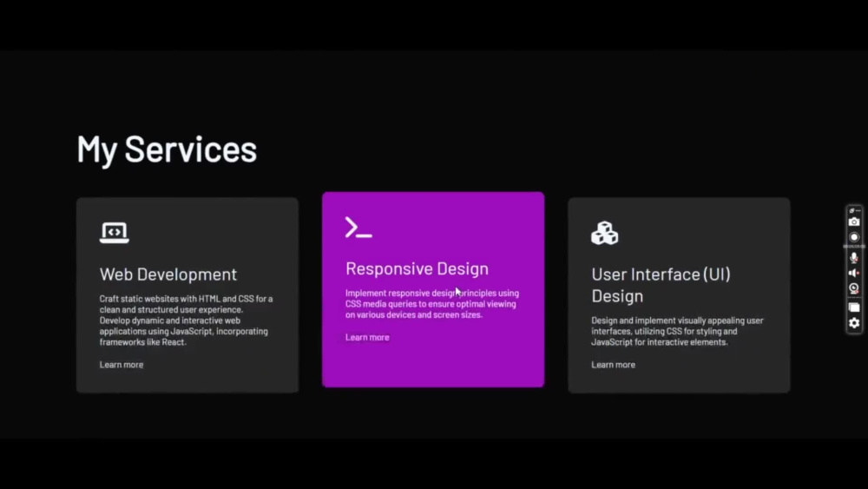Open Learn more under User Interface (UI) Design
This screenshot has width=868, height=489.
[613, 365]
